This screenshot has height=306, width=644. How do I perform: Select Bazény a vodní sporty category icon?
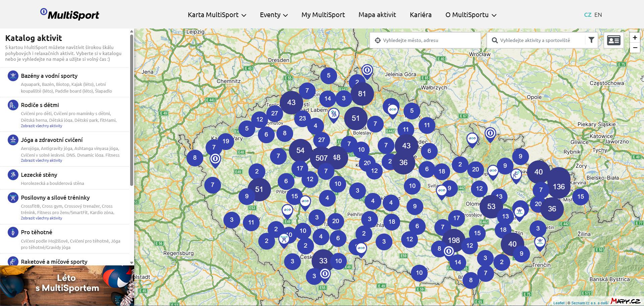click(13, 76)
